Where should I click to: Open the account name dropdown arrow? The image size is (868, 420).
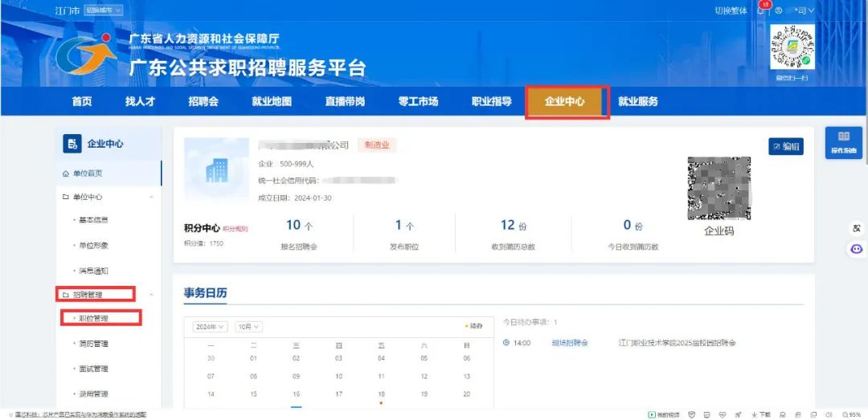coord(812,10)
